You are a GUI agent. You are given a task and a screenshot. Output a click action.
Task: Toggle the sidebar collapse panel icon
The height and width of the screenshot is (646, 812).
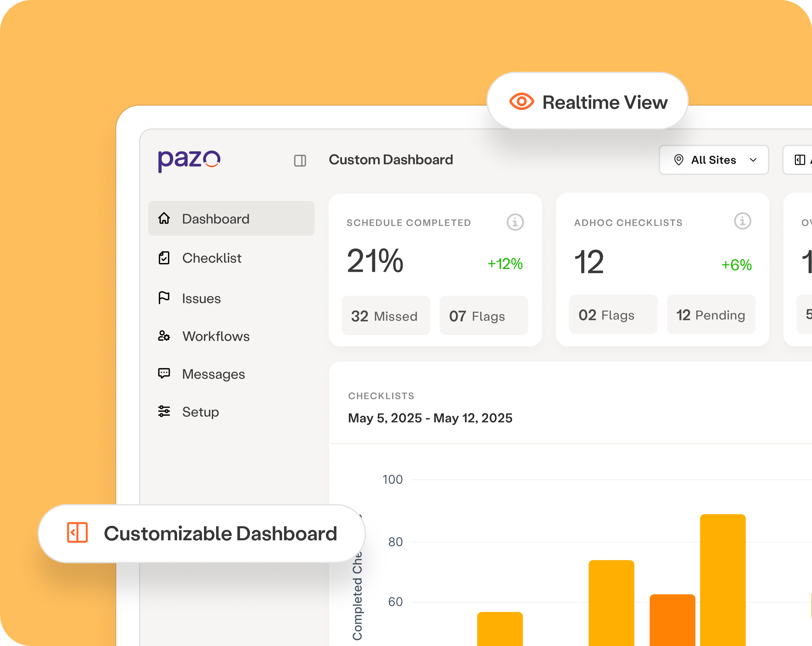(x=300, y=161)
